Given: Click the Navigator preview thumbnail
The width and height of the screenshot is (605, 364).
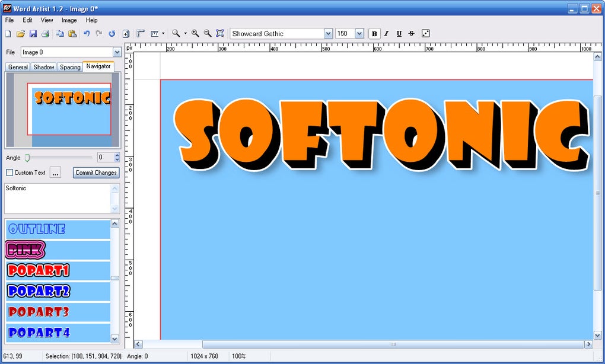Looking at the screenshot, I should [x=62, y=110].
